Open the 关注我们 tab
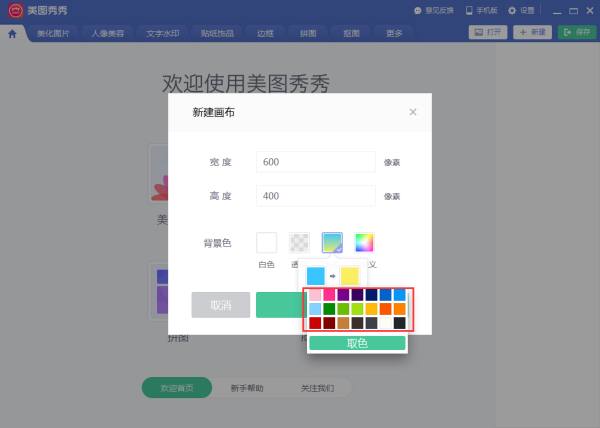 pos(317,388)
